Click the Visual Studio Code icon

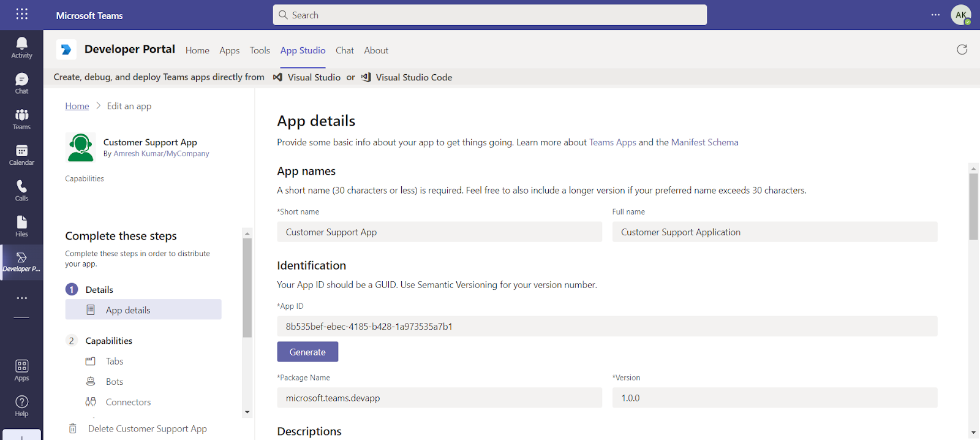click(366, 77)
